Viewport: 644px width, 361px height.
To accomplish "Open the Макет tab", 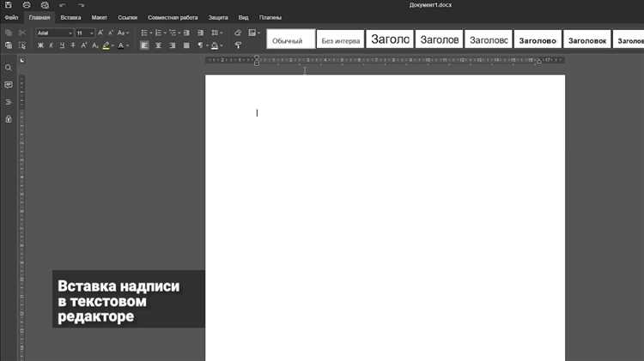I will tap(99, 18).
